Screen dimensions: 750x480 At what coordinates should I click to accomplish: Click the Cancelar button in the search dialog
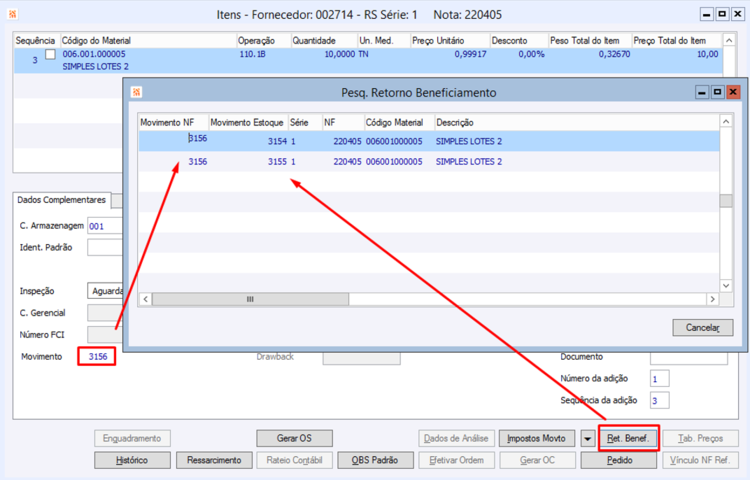(703, 327)
